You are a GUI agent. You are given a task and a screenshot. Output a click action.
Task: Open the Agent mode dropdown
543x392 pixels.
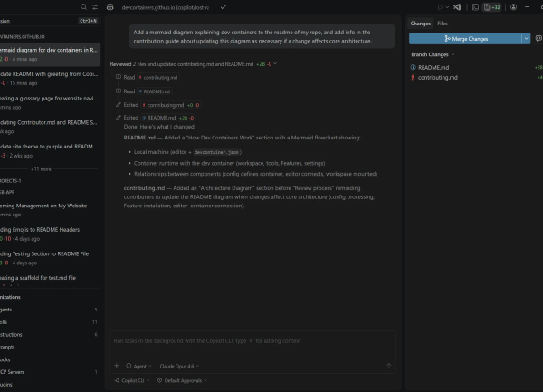(138, 366)
